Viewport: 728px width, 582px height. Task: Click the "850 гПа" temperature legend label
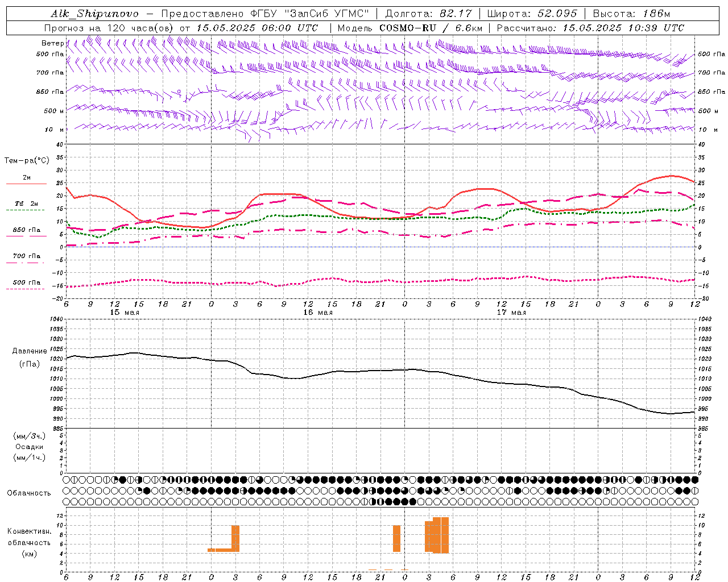[x=27, y=230]
